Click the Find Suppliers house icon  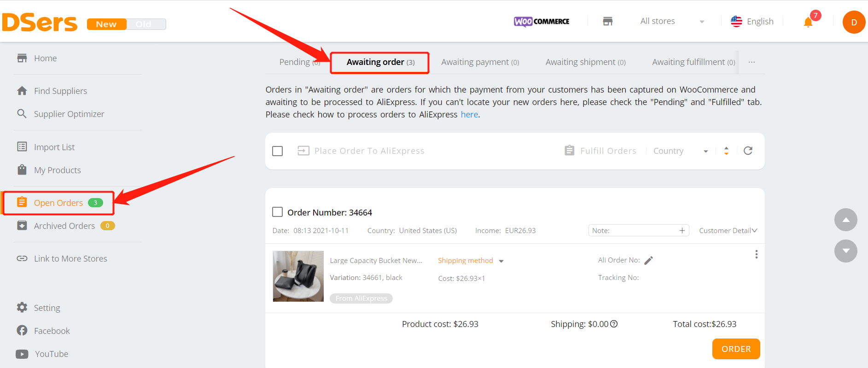(22, 90)
